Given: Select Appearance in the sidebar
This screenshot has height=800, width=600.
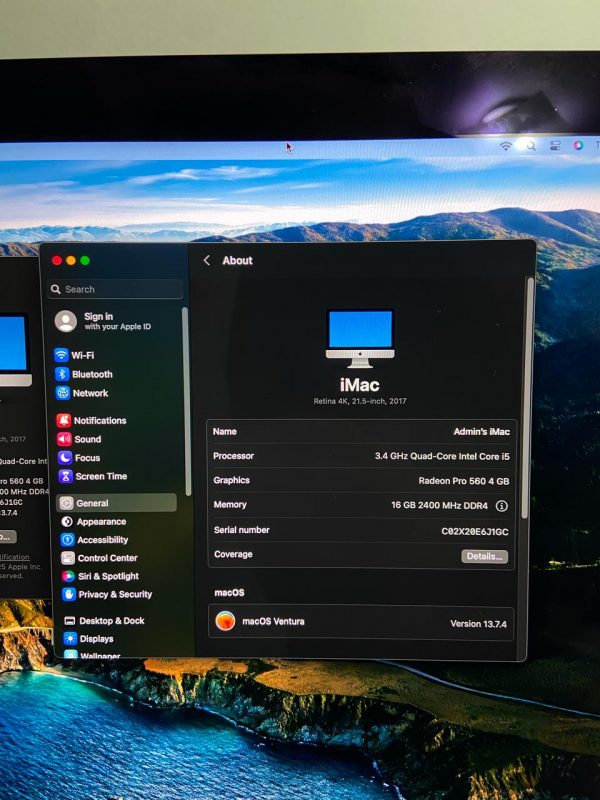Looking at the screenshot, I should pos(100,521).
